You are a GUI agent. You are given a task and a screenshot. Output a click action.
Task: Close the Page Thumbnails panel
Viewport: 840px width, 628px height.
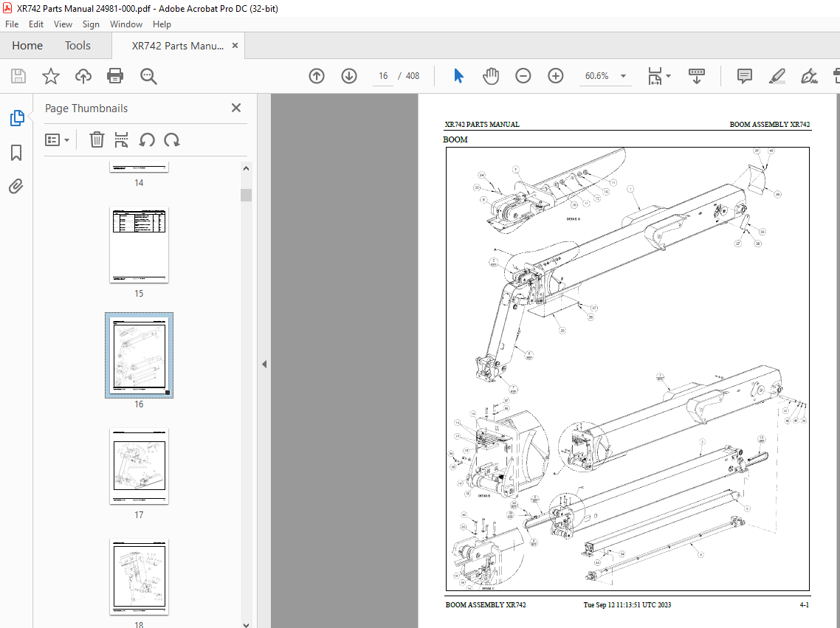coord(236,108)
